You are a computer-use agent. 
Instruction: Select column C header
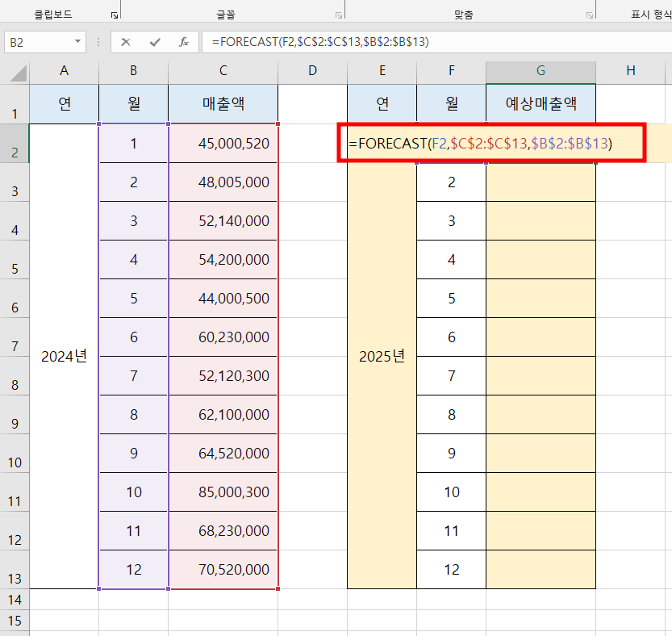(223, 71)
